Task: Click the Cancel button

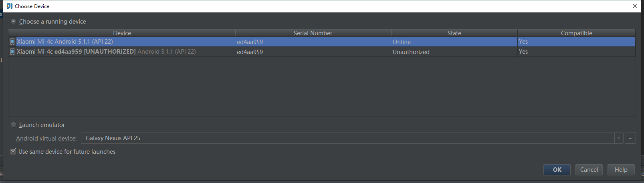Action: click(x=589, y=170)
